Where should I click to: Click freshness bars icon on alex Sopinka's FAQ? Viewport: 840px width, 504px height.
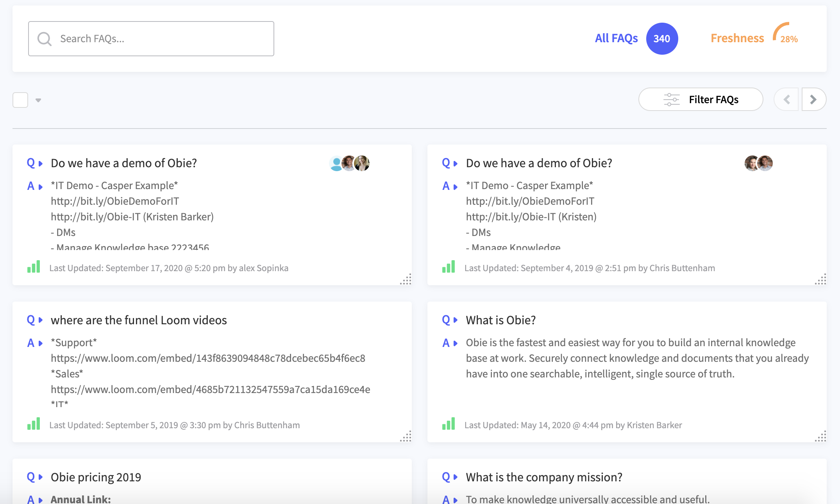(34, 267)
